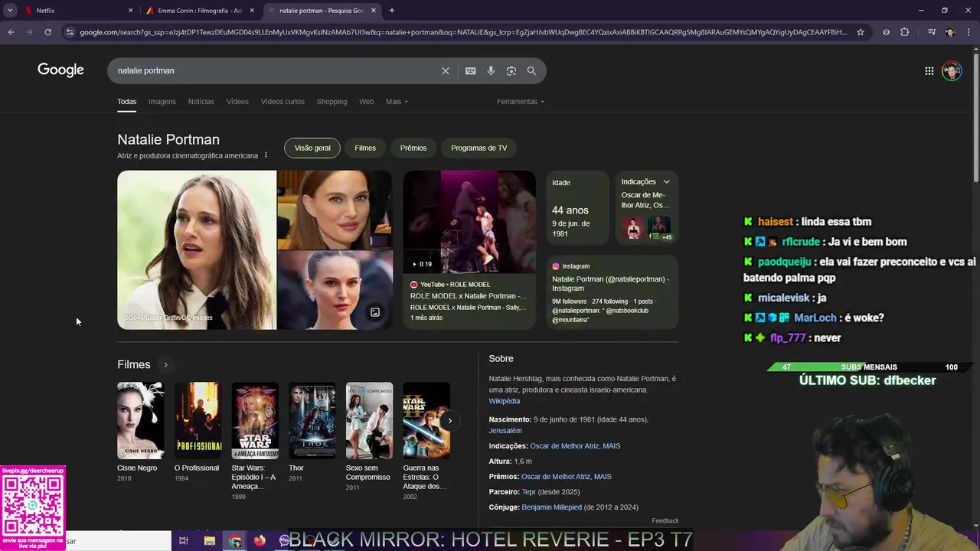Click the magnifying glass search button
Viewport: 980px width, 551px height.
[x=531, y=70]
